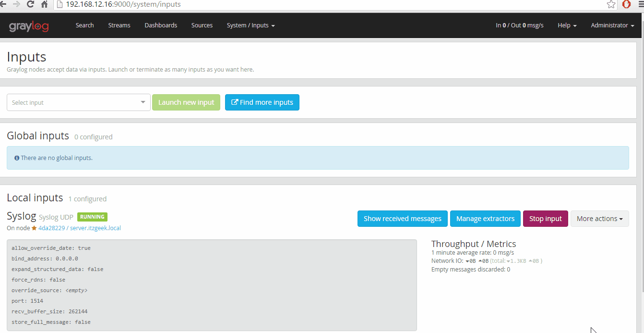Viewport: 644px width, 333px height.
Task: Click the In 0 / Out 0 msg/s indicator
Action: 520,25
